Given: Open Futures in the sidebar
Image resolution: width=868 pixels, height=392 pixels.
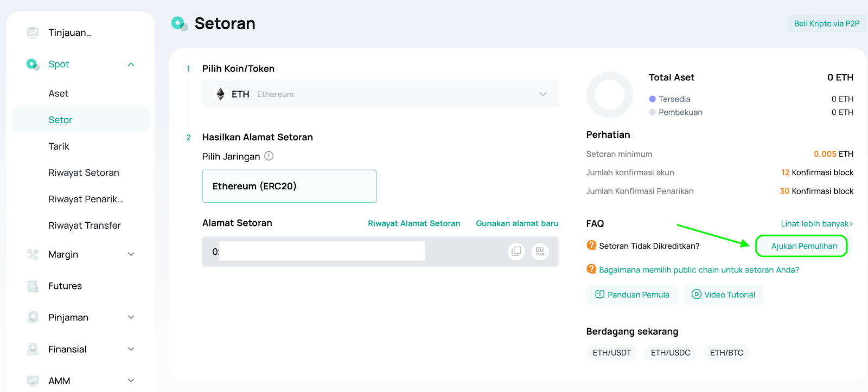Looking at the screenshot, I should click(65, 286).
